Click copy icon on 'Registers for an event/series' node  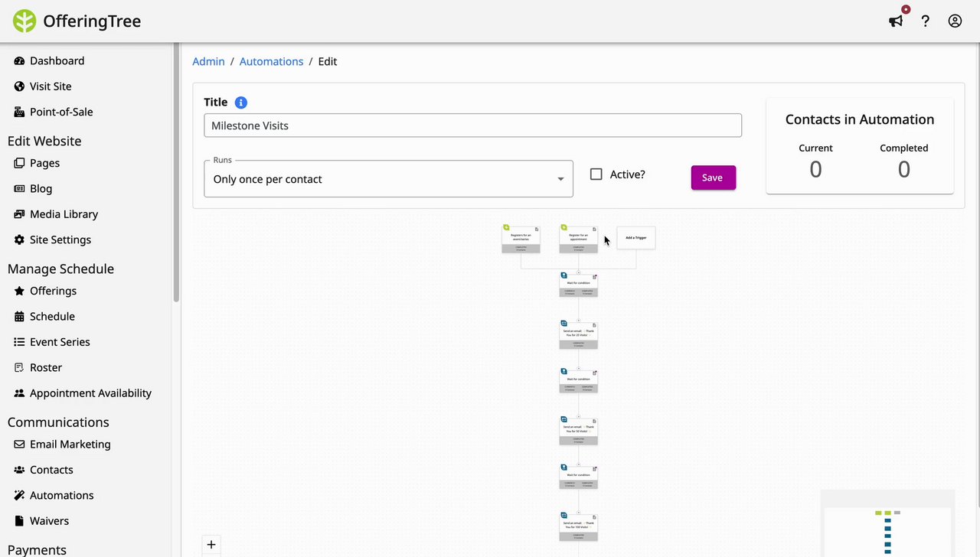point(537,229)
